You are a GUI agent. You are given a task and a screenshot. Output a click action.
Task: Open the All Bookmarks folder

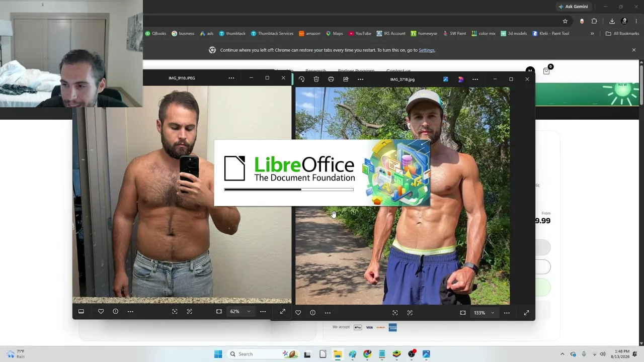point(622,34)
